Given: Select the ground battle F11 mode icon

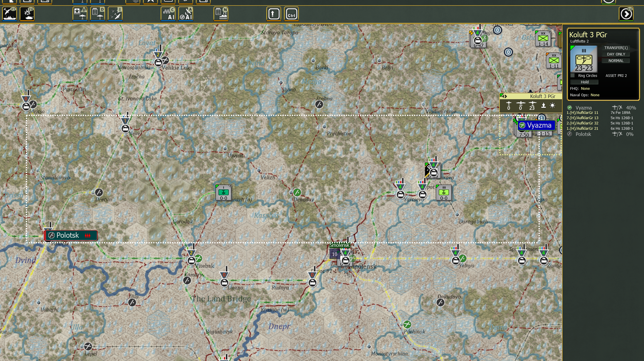Looking at the screenshot, I should click(x=27, y=14).
